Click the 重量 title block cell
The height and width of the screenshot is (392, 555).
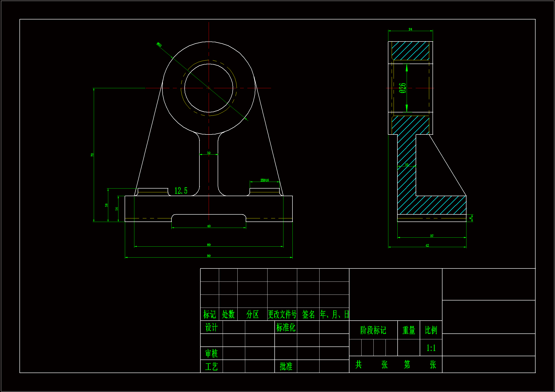(409, 330)
